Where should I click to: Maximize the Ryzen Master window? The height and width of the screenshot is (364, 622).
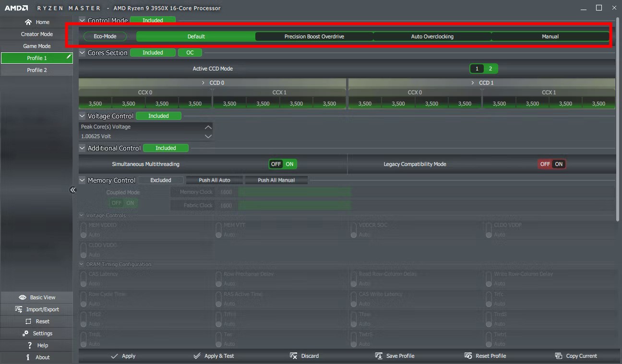click(599, 8)
